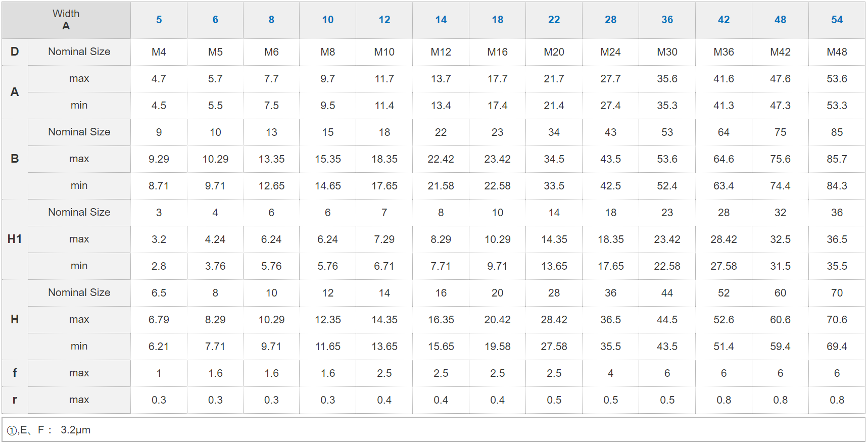This screenshot has height=444, width=868.
Task: Select the 85.7 B max cell
Action: pos(837,159)
